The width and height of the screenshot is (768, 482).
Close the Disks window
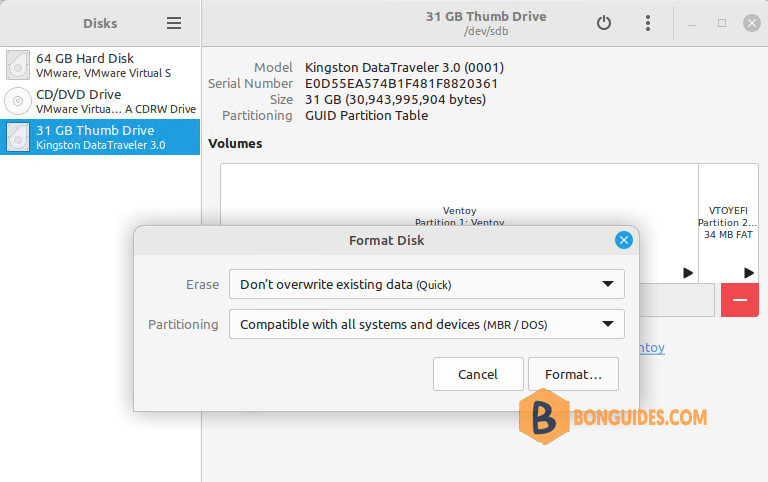coord(752,23)
